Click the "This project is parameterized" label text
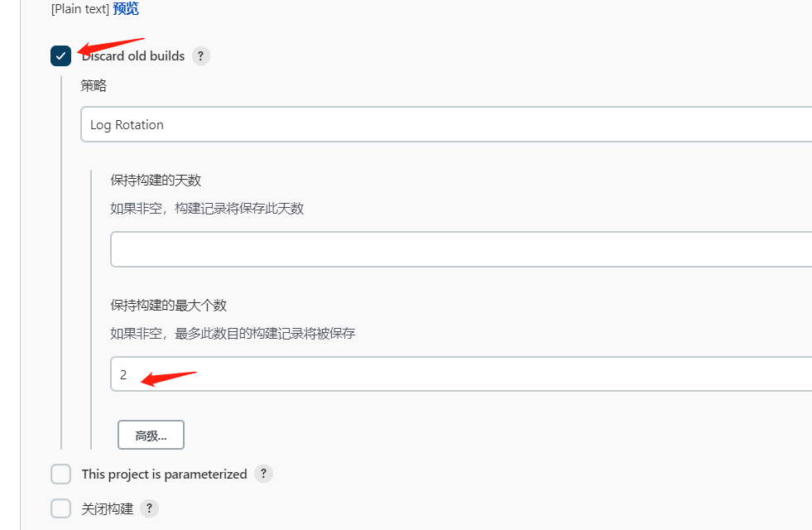This screenshot has width=812, height=530. [x=164, y=474]
